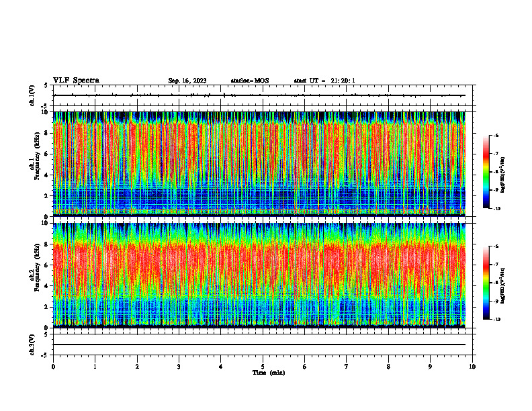The width and height of the screenshot is (532, 411).
Task: Click time axis tick label "7"
Action: [x=347, y=367]
